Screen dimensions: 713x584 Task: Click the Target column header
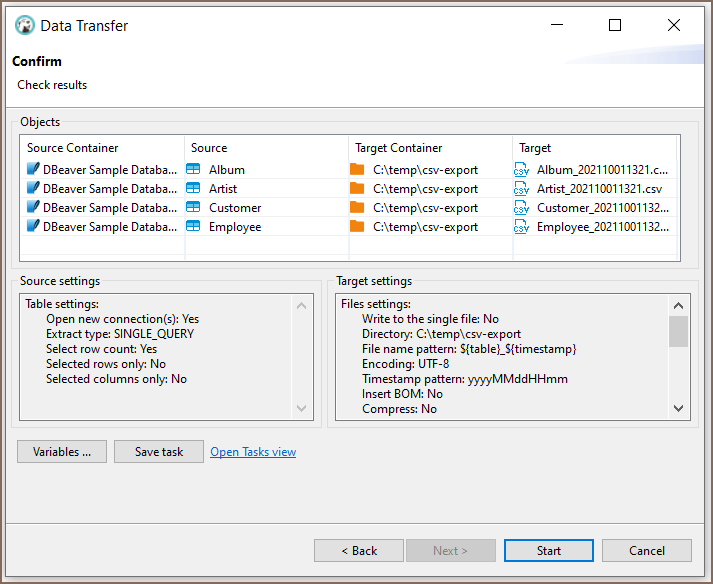click(535, 148)
